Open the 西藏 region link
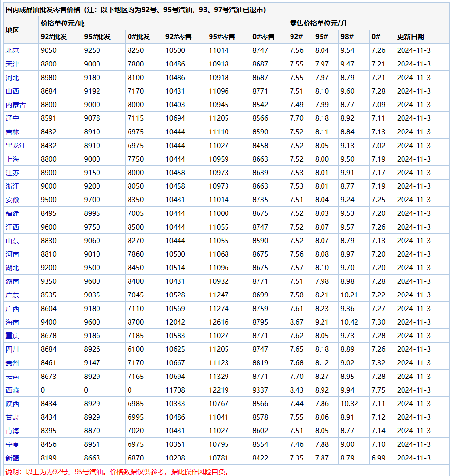The height and width of the screenshot is (476, 452). [x=12, y=390]
